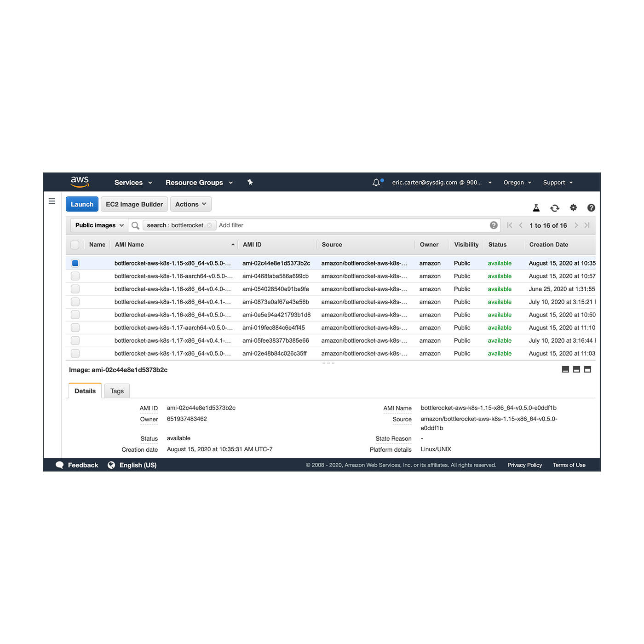Remove the bottlerocket search filter
This screenshot has height=644, width=644.
pyautogui.click(x=209, y=225)
